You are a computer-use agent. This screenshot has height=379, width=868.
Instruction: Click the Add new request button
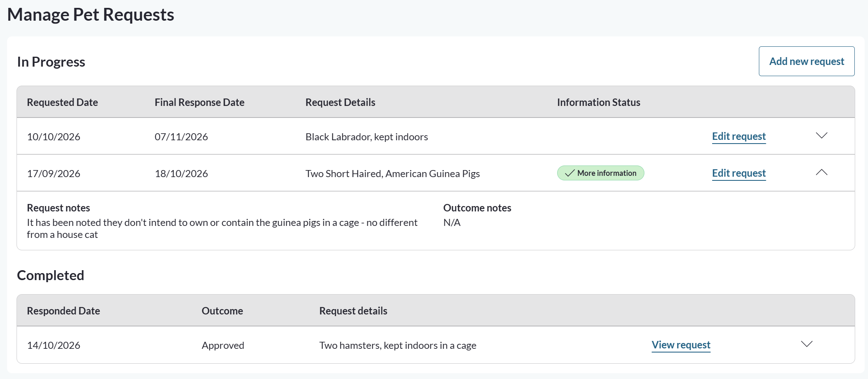point(806,61)
